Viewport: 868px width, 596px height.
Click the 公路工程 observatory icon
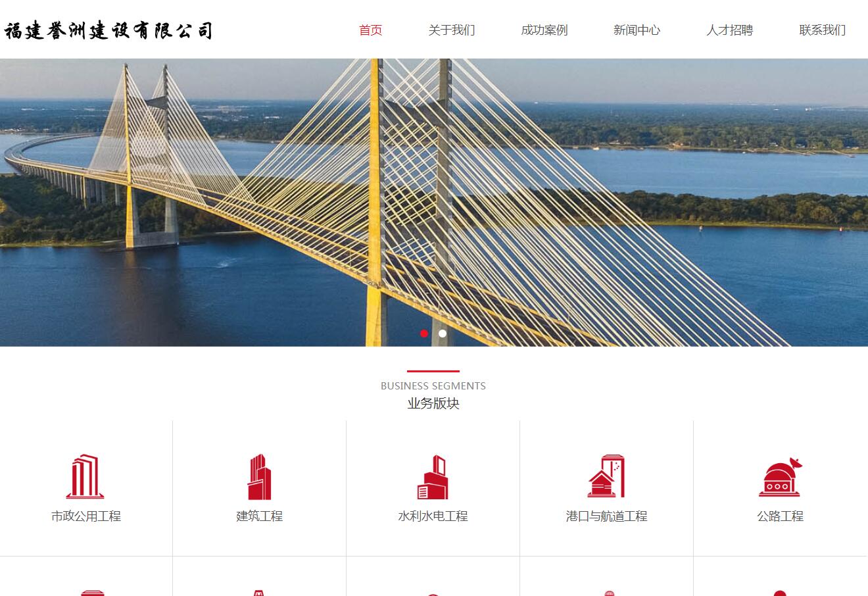tap(780, 477)
